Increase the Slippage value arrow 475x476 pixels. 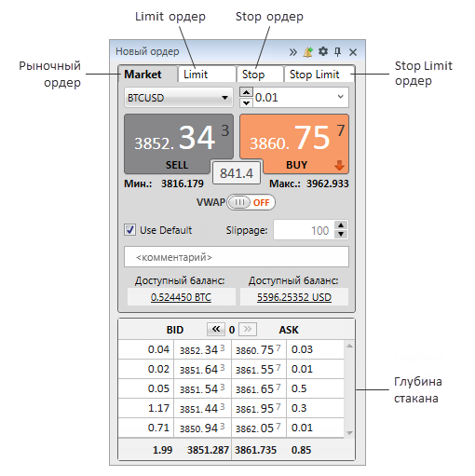coord(341,225)
